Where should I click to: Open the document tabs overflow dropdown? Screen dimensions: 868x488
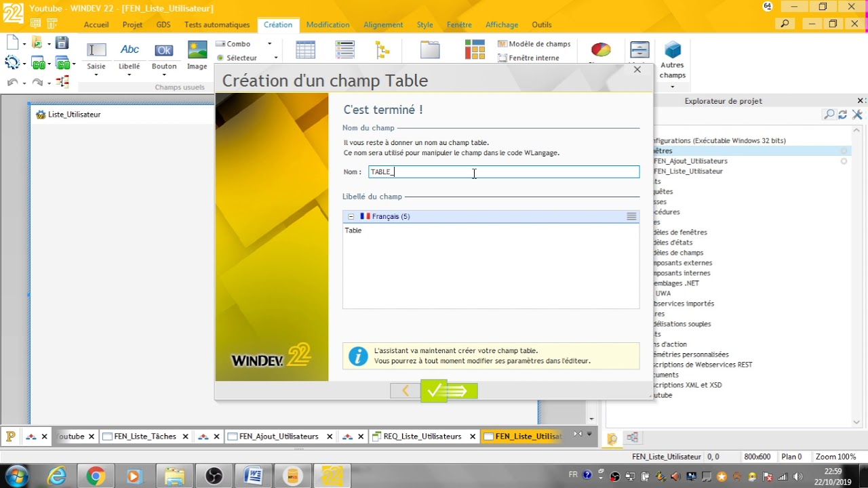(x=589, y=434)
